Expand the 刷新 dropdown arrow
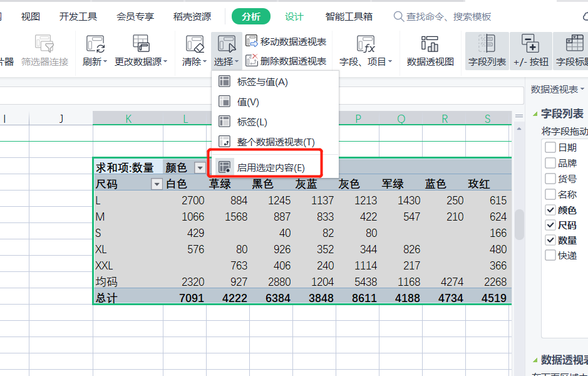The width and height of the screenshot is (588, 376). [105, 61]
